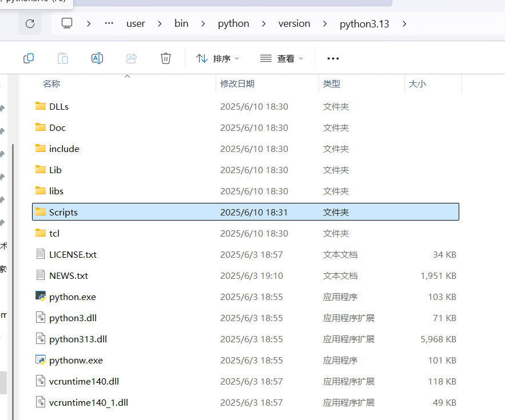Select the DLLs folder name
This screenshot has width=505, height=420.
59,106
